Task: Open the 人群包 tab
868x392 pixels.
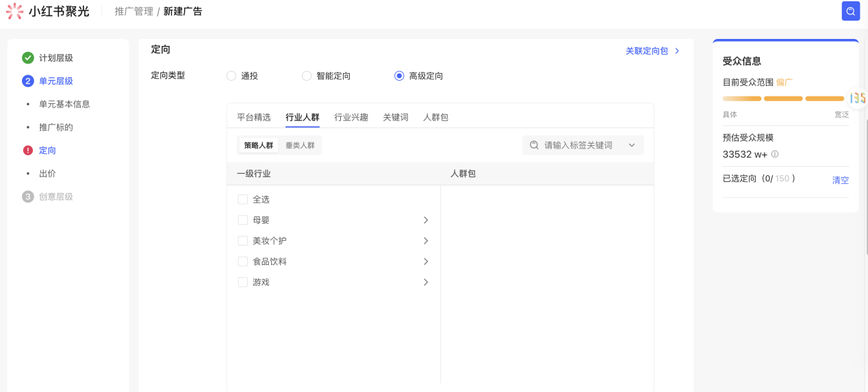Action: click(436, 117)
